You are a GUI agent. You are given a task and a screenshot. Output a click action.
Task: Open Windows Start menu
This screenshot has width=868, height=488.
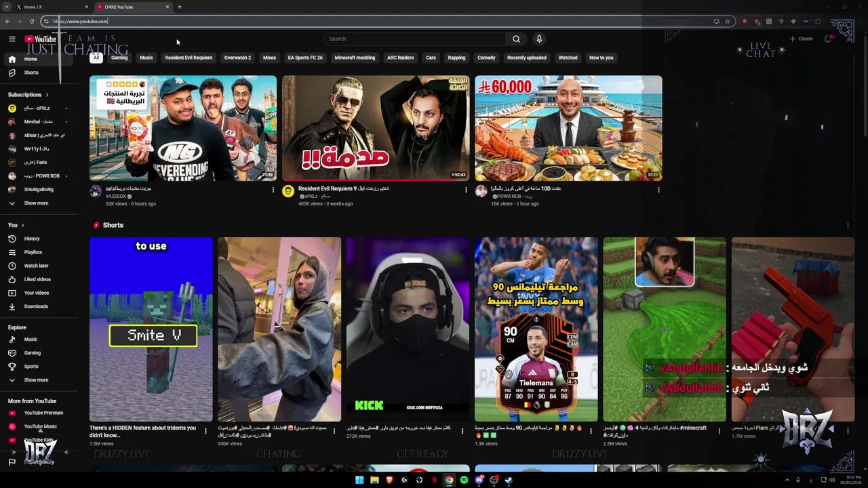(x=359, y=480)
